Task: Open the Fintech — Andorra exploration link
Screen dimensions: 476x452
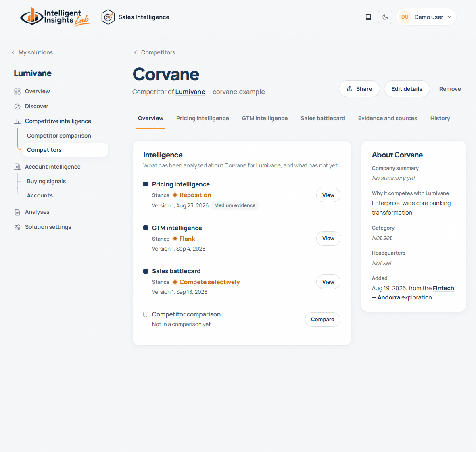Action: (413, 293)
